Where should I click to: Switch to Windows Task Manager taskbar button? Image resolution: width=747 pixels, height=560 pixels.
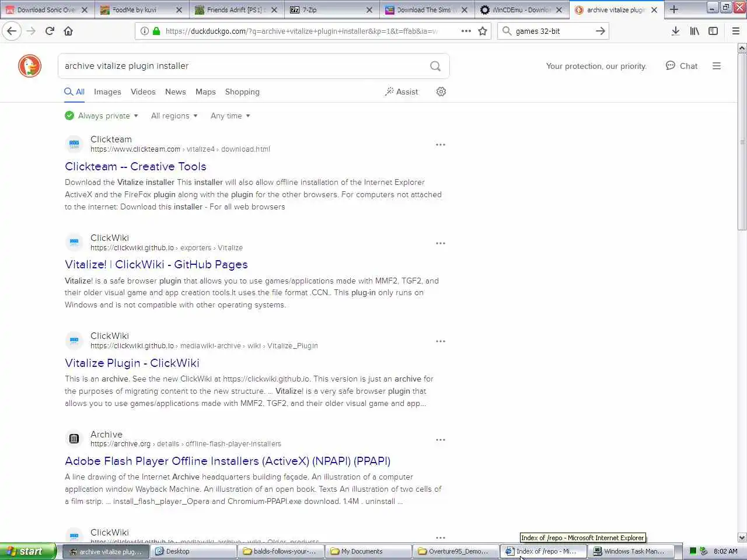(631, 551)
